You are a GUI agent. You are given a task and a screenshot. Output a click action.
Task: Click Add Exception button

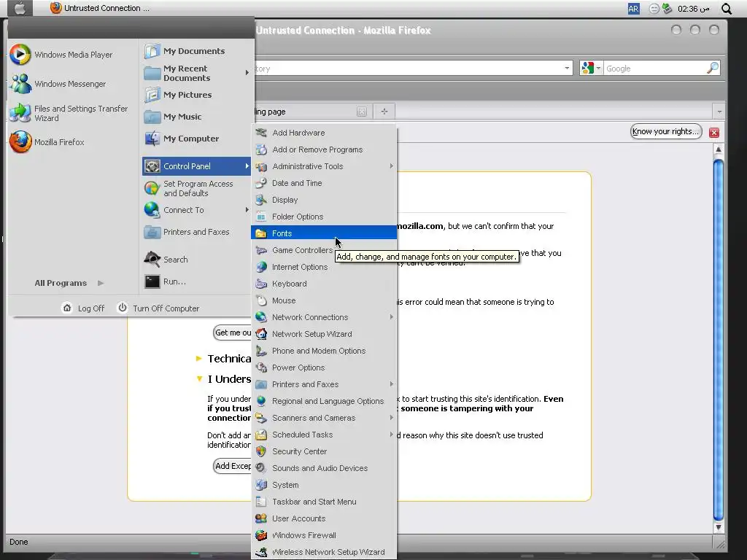[233, 466]
